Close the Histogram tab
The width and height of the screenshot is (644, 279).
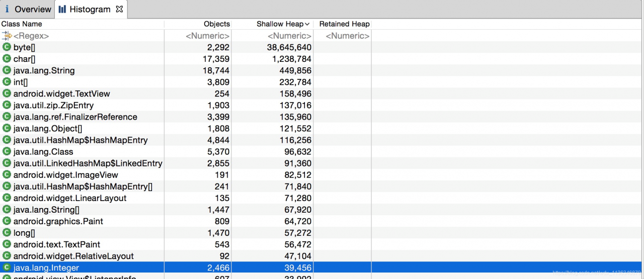119,9
